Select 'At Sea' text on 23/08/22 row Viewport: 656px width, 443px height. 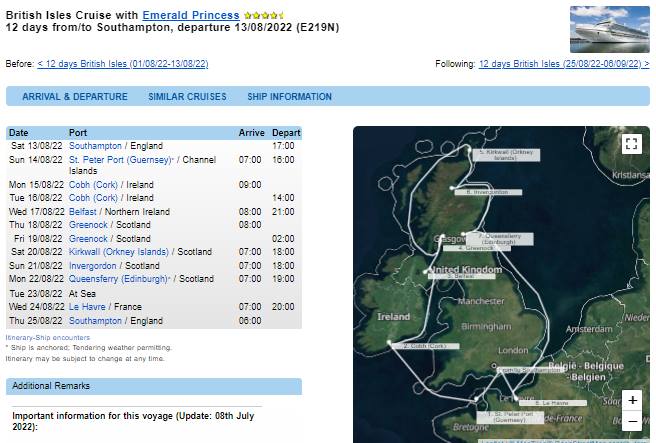[82, 294]
